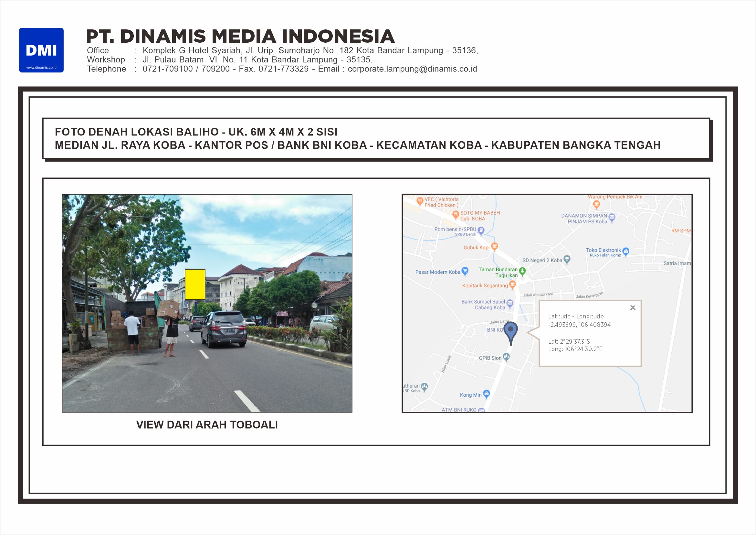756x535 pixels.
Task: Click the PT. DINAMIS MEDIA INDONESIA heading
Action: coord(240,36)
